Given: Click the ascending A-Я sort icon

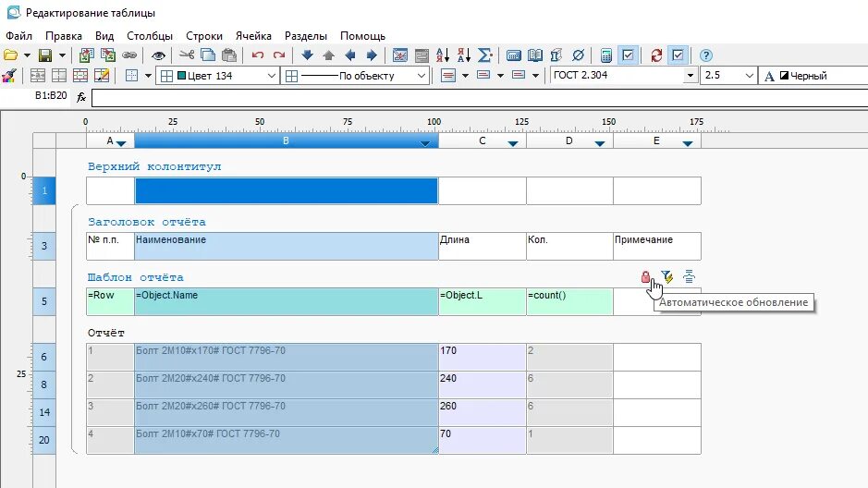Looking at the screenshot, I should coord(442,55).
